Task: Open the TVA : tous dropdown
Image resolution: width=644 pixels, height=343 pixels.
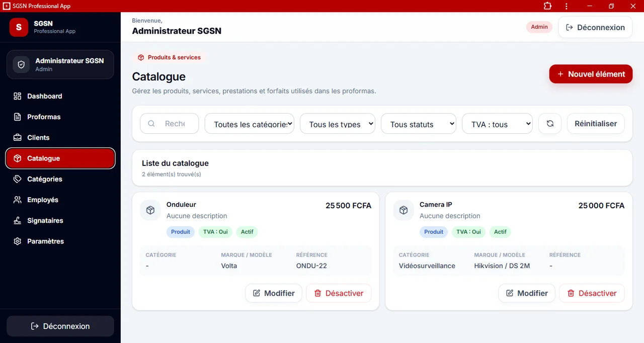Action: (x=497, y=123)
